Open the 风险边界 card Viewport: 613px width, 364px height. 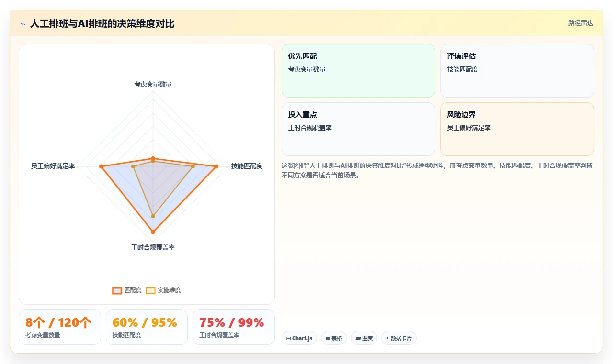[517, 129]
